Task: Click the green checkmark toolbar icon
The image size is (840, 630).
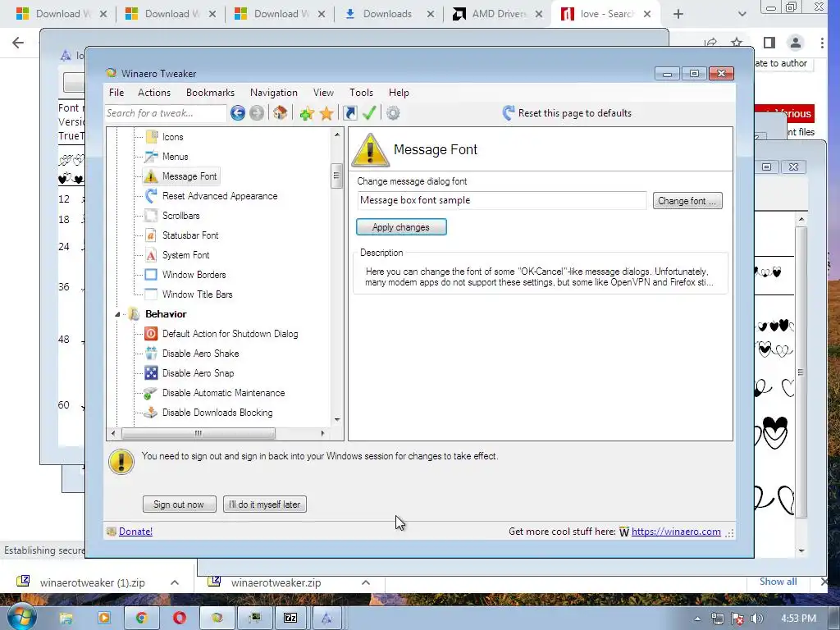Action: (x=369, y=113)
